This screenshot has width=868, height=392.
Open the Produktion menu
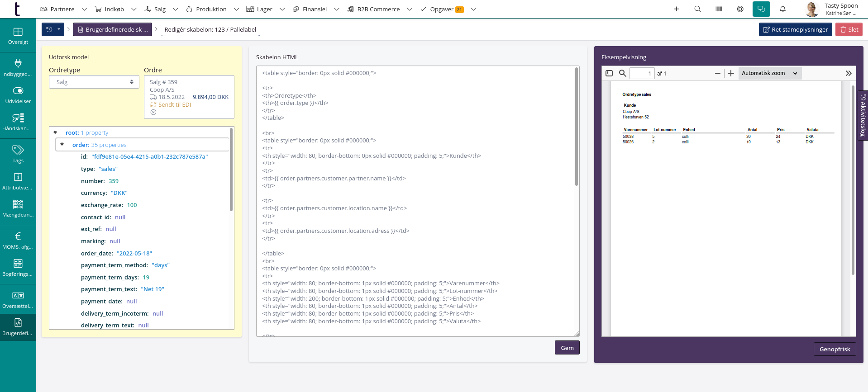pos(212,9)
